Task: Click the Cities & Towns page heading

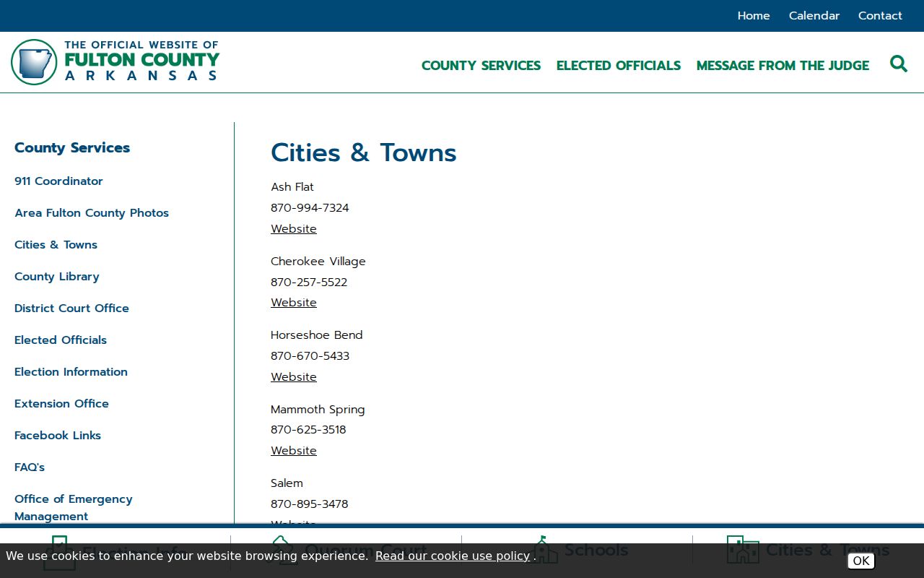Action: point(364,153)
